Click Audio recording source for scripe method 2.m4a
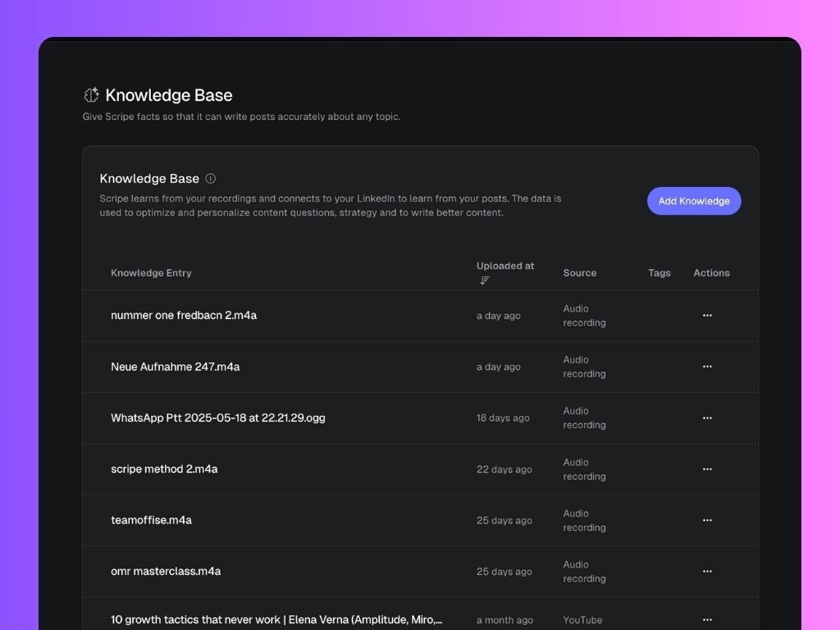Image resolution: width=840 pixels, height=630 pixels. point(584,469)
